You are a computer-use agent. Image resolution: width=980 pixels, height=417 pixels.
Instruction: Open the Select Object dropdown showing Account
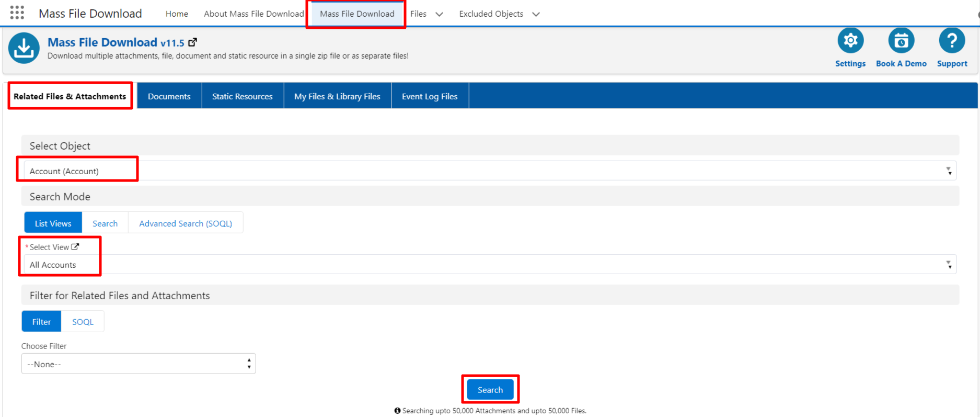click(x=490, y=171)
